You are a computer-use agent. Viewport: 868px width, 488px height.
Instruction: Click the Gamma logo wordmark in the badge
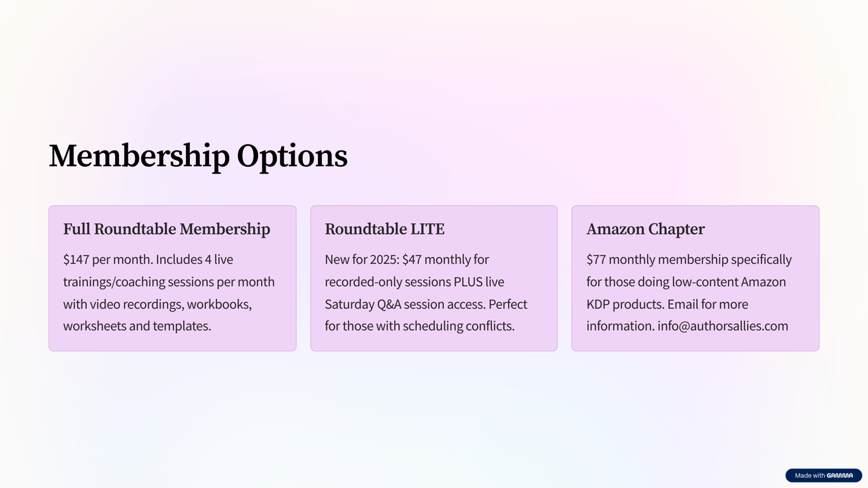click(840, 475)
